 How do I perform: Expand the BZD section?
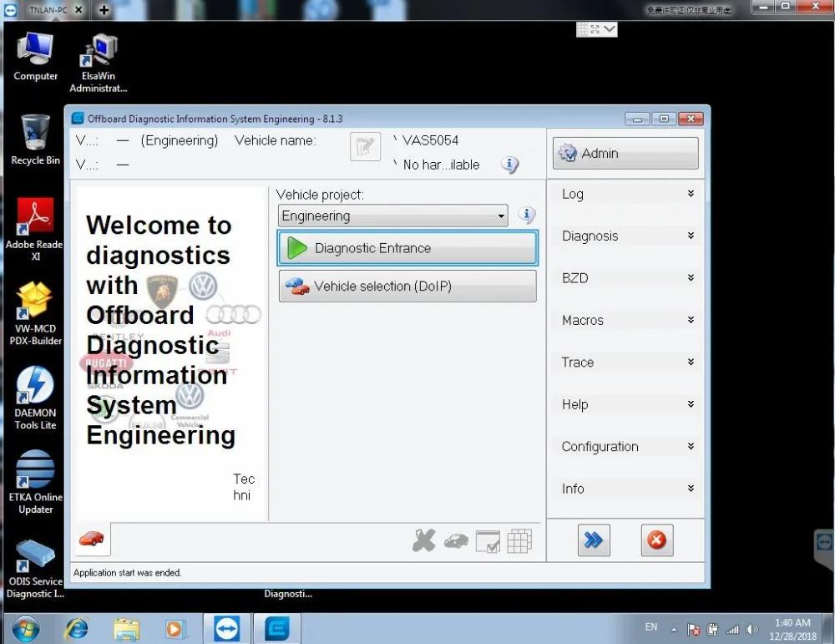pyautogui.click(x=628, y=278)
